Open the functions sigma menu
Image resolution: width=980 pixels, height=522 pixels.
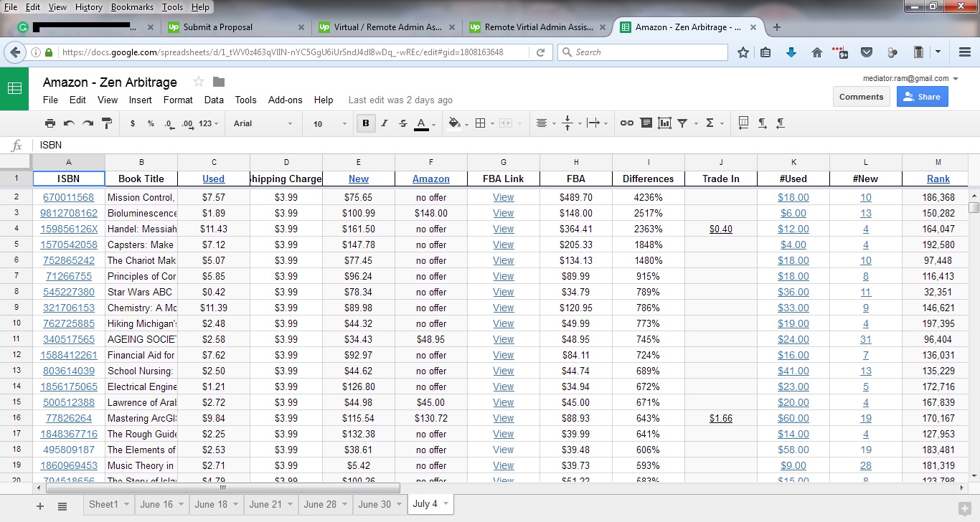click(713, 123)
